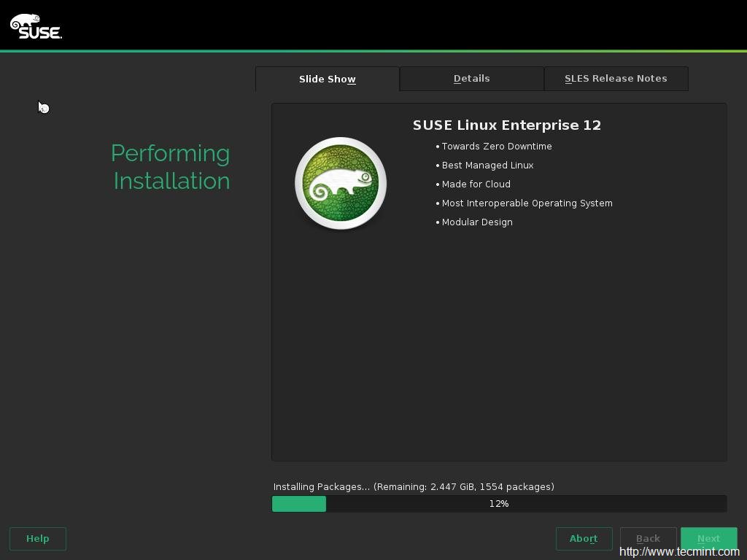
Task: Click the Modular Design bullet
Action: pyautogui.click(x=477, y=222)
